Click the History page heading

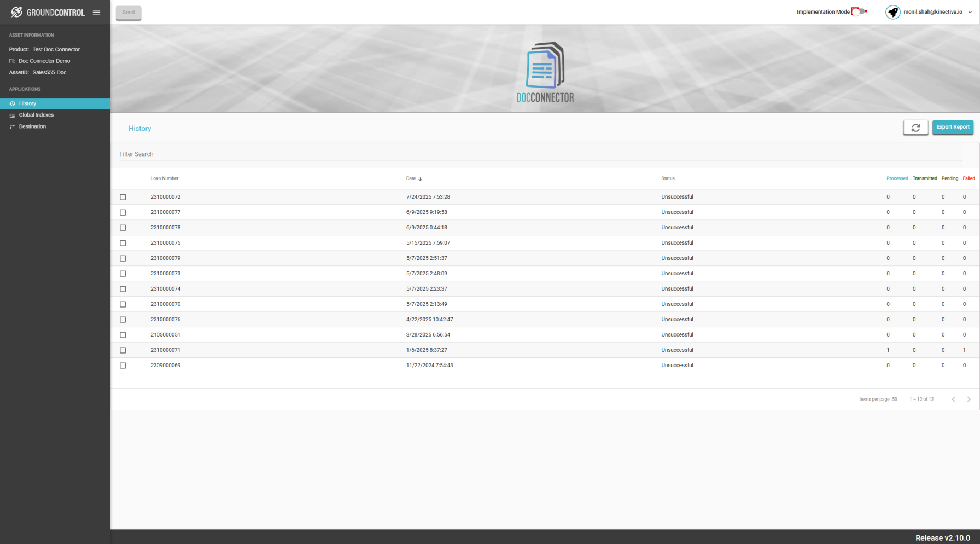[139, 129]
